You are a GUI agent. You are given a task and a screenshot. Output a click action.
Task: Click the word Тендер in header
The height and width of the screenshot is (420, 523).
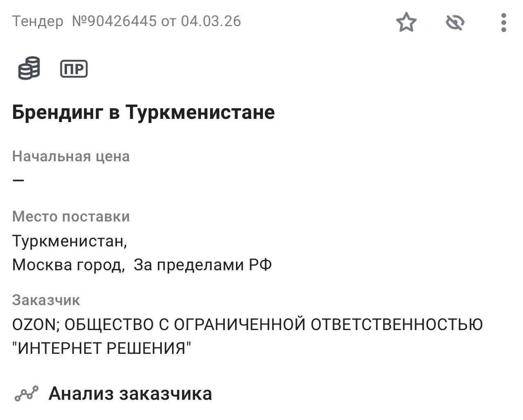tap(38, 21)
